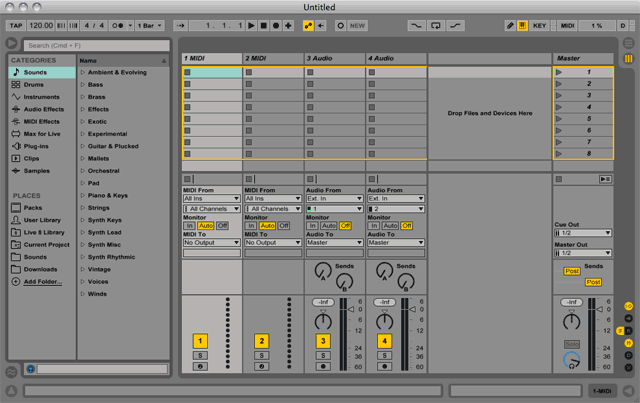Click the TAP tempo button
Viewport: 640px width, 403px height.
(16, 26)
